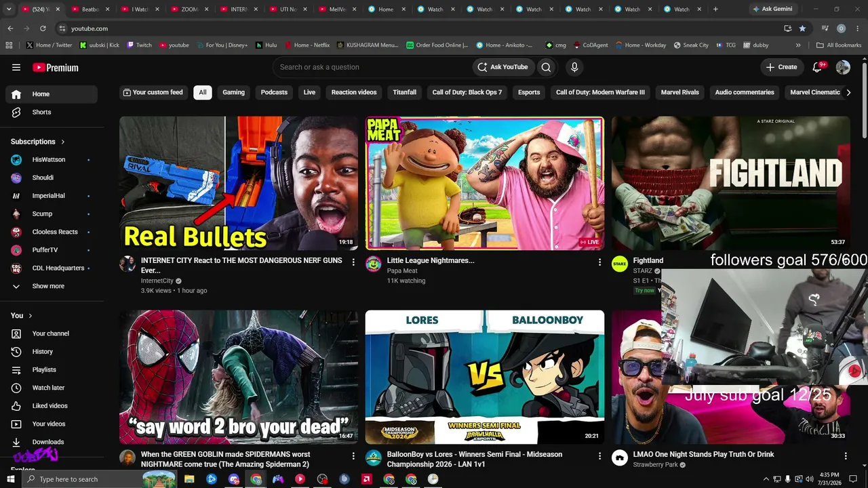868x488 pixels.
Task: Select the Titanfall filter chip
Action: (x=405, y=92)
